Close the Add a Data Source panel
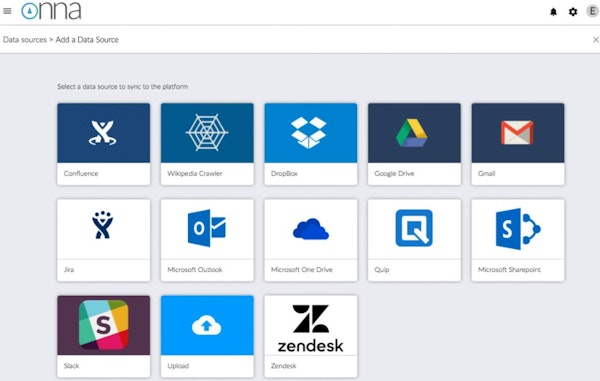600x381 pixels. click(596, 39)
